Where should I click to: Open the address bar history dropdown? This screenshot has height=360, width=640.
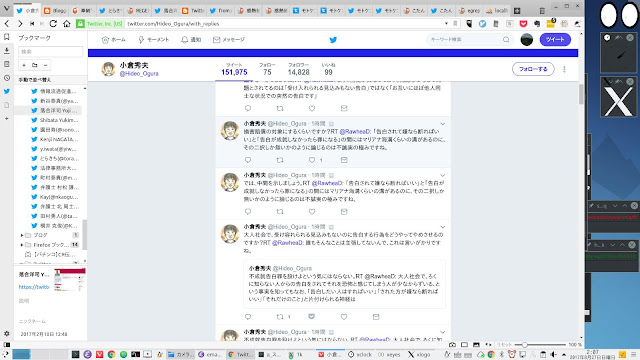pos(446,24)
